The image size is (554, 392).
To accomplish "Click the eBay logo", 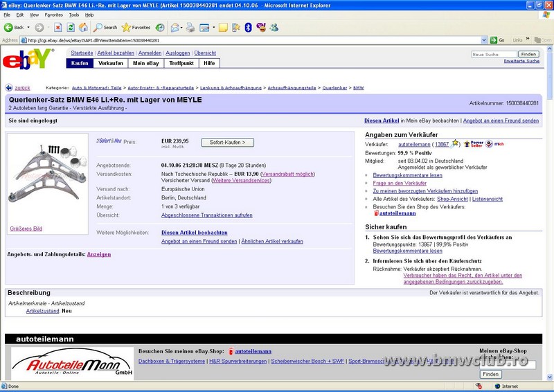I will [x=28, y=59].
